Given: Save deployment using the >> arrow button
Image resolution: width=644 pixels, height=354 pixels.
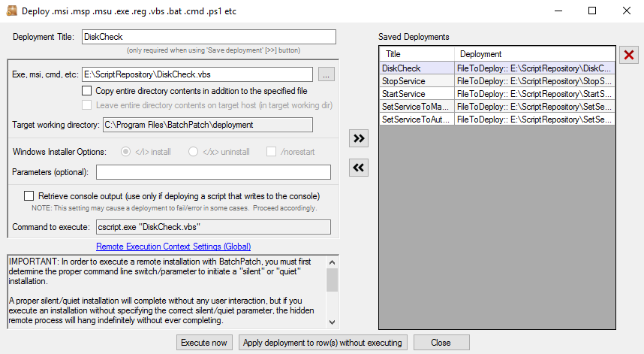Looking at the screenshot, I should (x=359, y=138).
